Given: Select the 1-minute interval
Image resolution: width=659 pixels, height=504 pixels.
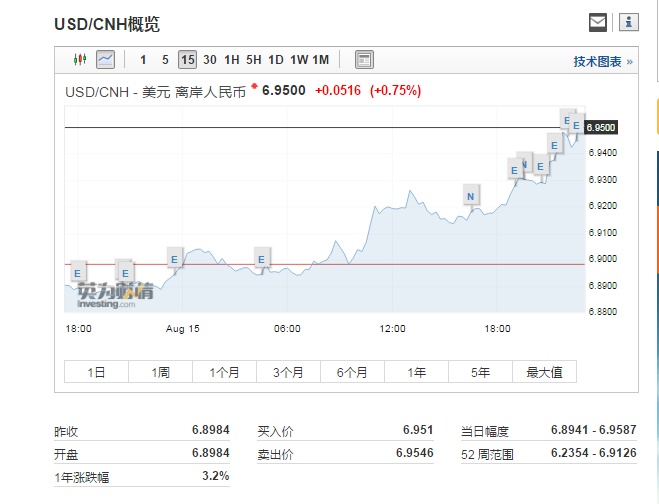Looking at the screenshot, I should pyautogui.click(x=143, y=60).
